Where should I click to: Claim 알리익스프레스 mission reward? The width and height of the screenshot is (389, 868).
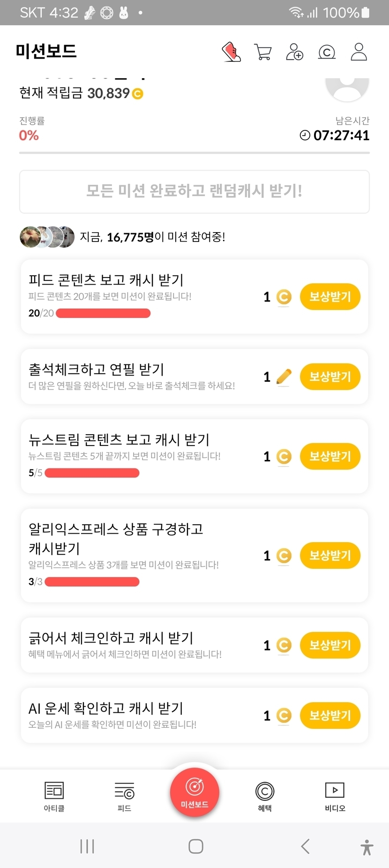click(330, 556)
